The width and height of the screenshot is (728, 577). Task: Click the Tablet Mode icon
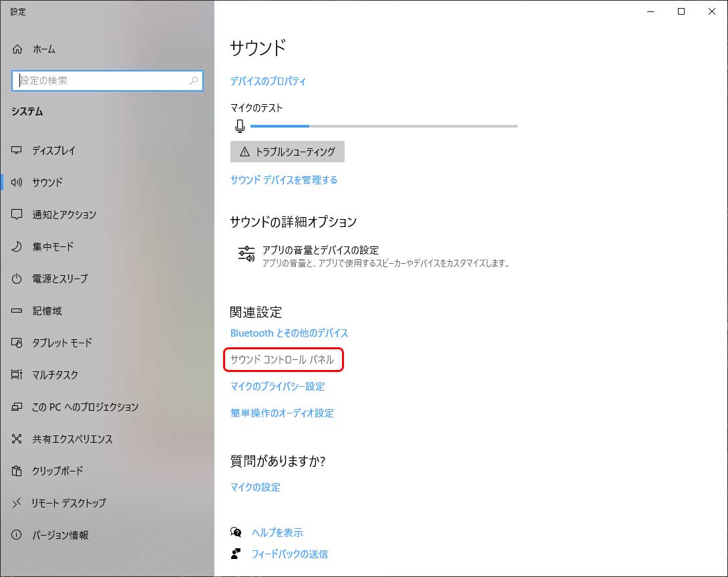tap(17, 343)
